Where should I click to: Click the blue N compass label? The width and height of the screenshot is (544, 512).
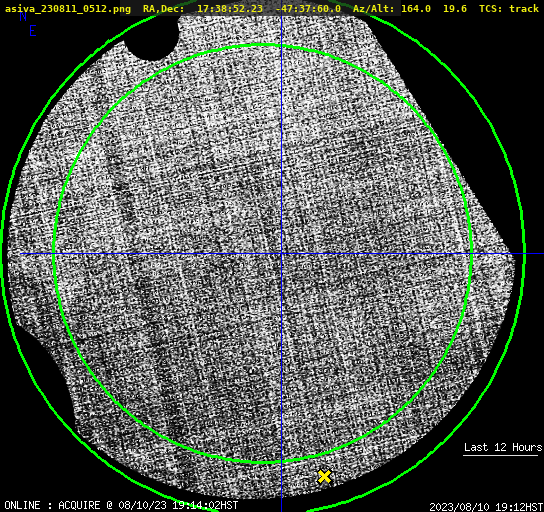tap(23, 16)
